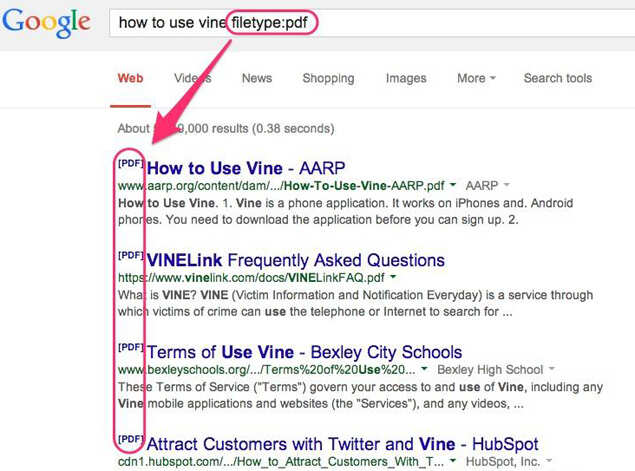Screen dimensions: 635x471
Task: Switch to the Web tab
Action: [130, 78]
